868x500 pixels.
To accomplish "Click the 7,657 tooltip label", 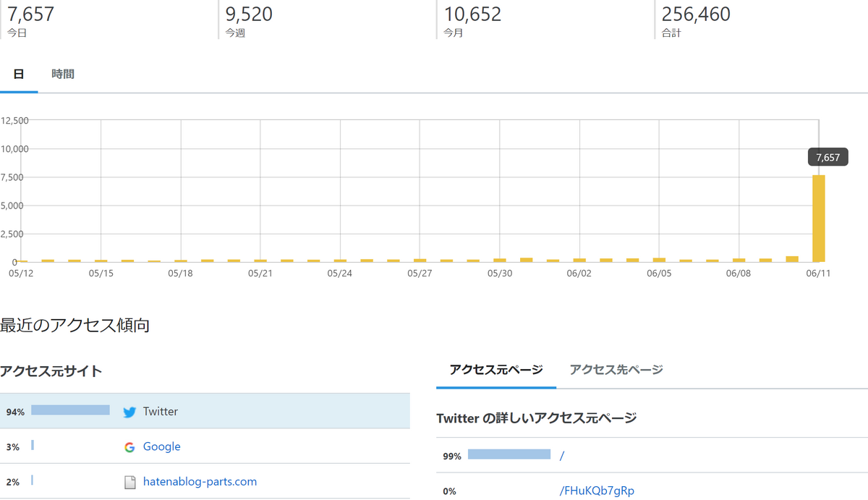I will click(827, 157).
